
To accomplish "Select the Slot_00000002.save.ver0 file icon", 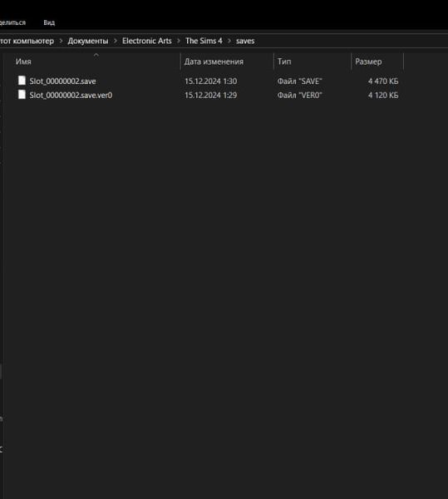I will point(22,95).
